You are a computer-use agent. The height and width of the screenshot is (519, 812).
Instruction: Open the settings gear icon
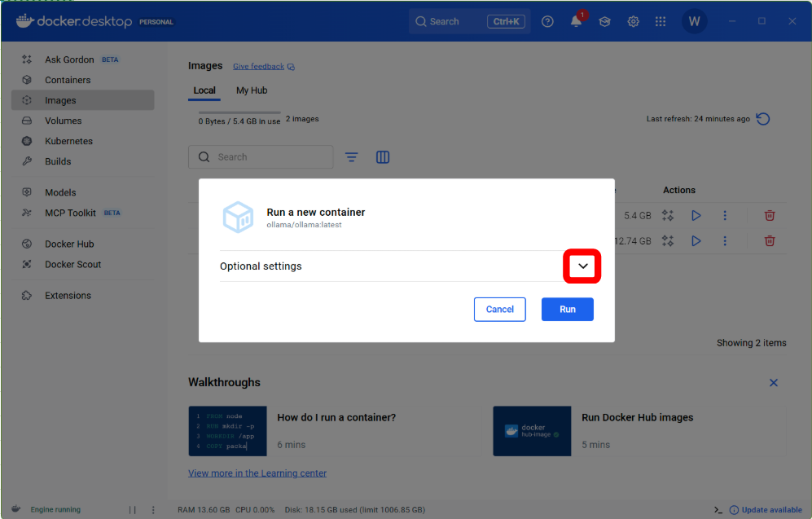[633, 22]
